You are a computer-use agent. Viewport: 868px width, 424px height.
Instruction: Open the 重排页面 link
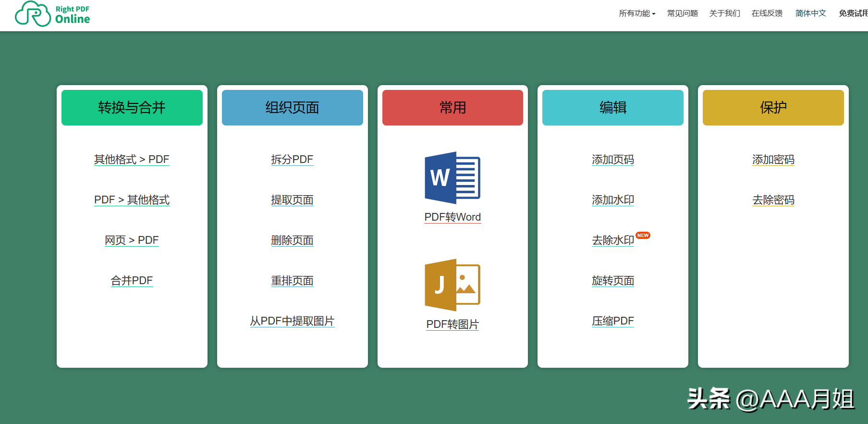(x=292, y=281)
